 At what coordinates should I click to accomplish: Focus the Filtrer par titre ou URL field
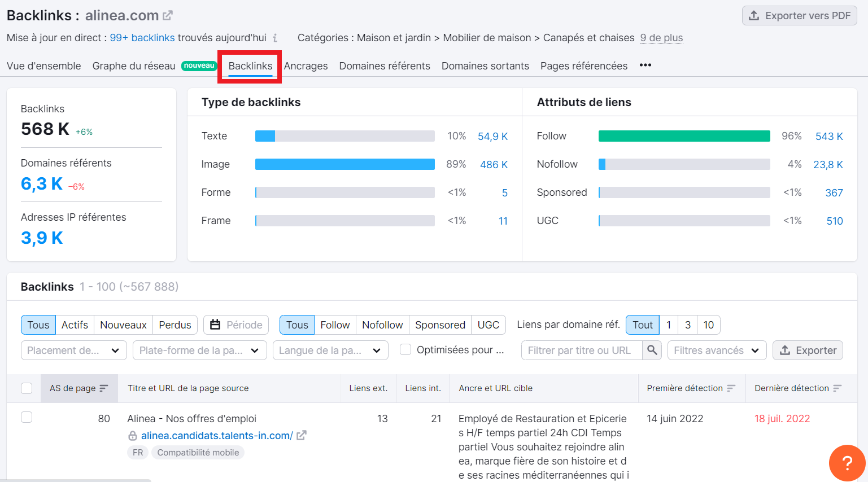(582, 350)
